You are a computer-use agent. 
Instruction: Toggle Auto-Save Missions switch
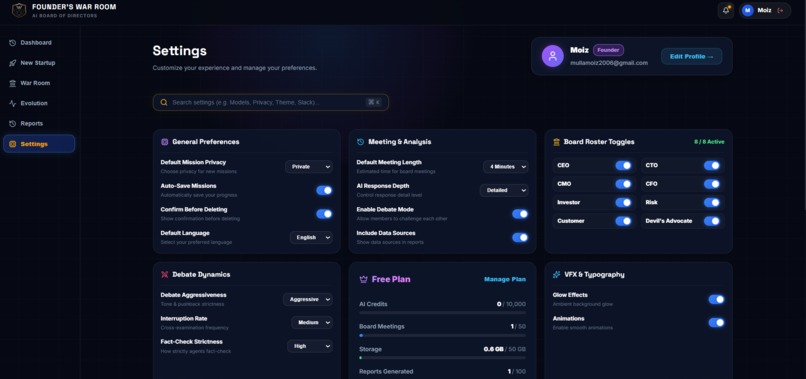pos(324,190)
